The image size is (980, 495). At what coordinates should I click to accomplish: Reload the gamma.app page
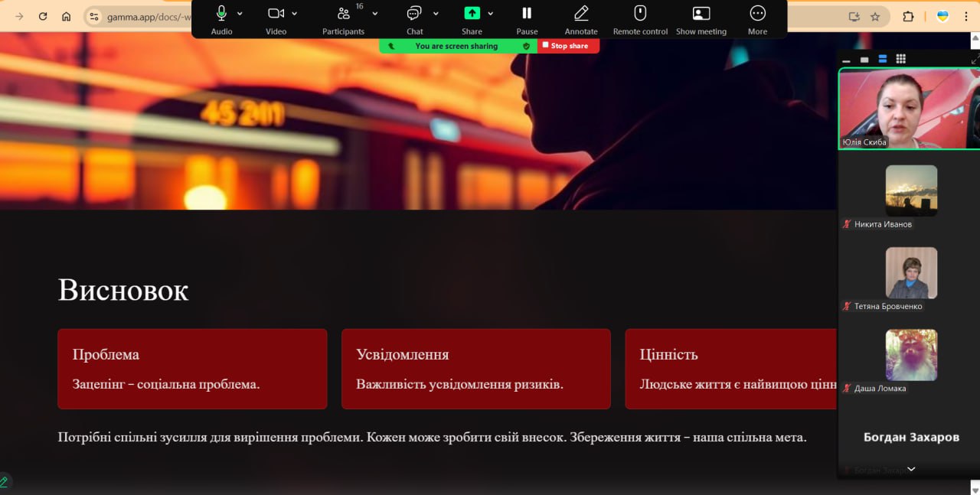[x=43, y=16]
